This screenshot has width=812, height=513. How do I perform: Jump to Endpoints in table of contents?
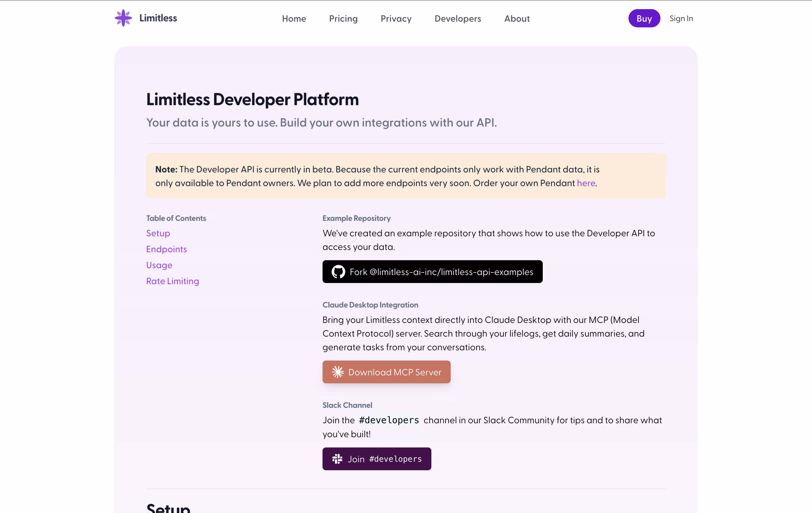click(x=167, y=249)
